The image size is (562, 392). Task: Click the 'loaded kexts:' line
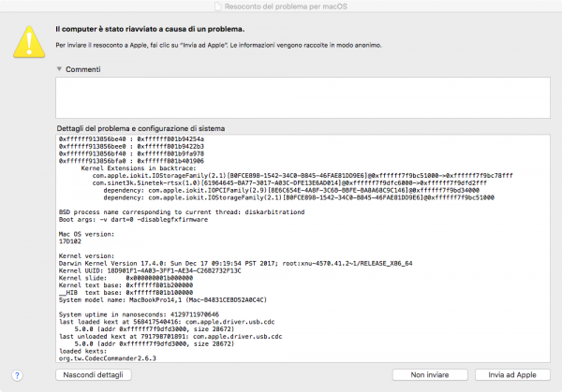coord(82,351)
